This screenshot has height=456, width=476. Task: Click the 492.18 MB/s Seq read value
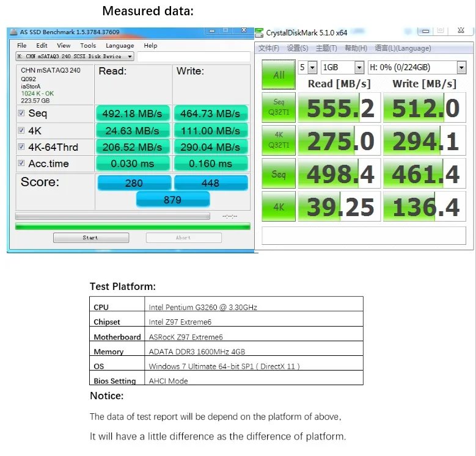tap(133, 114)
